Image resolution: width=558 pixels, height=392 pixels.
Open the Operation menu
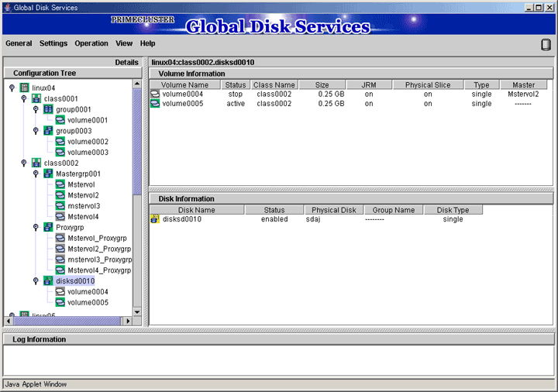pyautogui.click(x=91, y=43)
